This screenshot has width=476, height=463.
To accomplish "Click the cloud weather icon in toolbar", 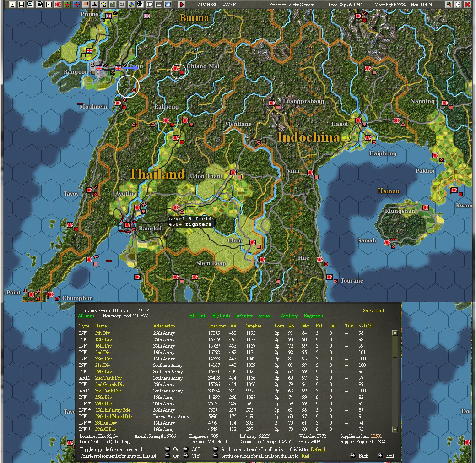I will point(168,5).
